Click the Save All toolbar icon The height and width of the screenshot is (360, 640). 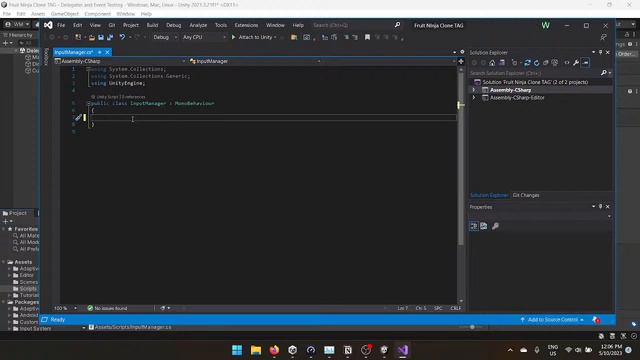click(x=110, y=37)
